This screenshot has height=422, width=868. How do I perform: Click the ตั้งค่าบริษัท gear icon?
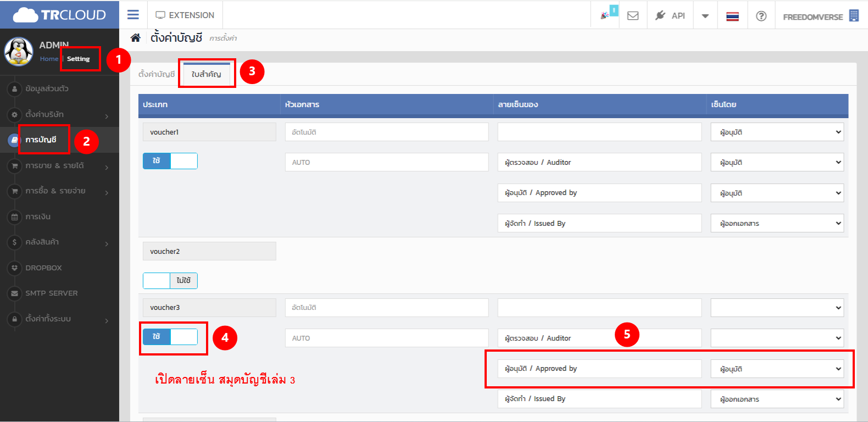click(14, 114)
